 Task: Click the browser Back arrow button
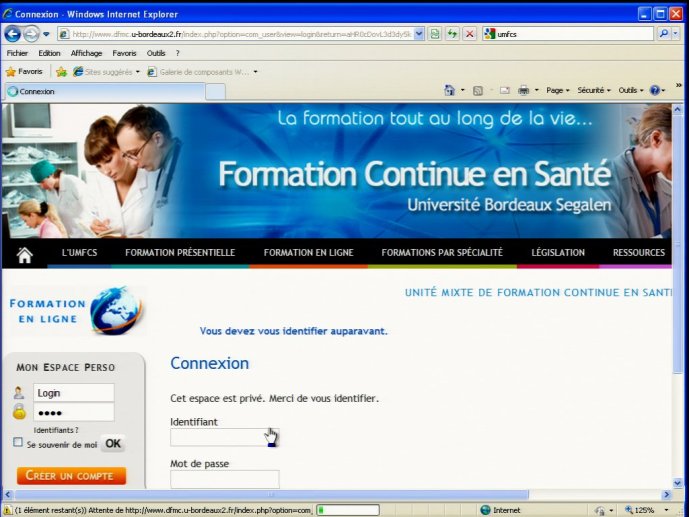tap(12, 34)
